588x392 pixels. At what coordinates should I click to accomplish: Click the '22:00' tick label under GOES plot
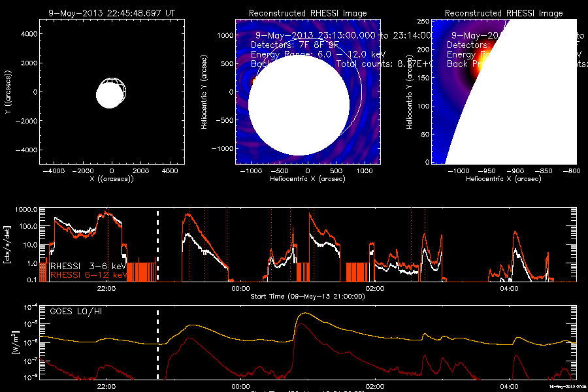tap(106, 386)
